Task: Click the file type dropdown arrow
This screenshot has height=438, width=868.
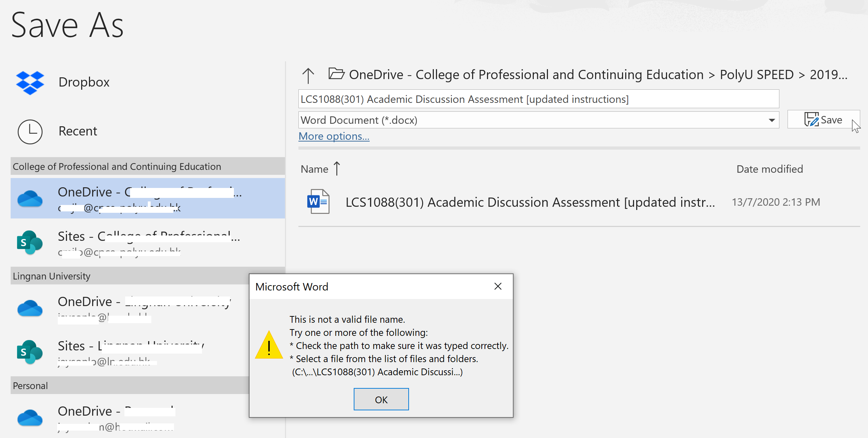Action: click(772, 120)
